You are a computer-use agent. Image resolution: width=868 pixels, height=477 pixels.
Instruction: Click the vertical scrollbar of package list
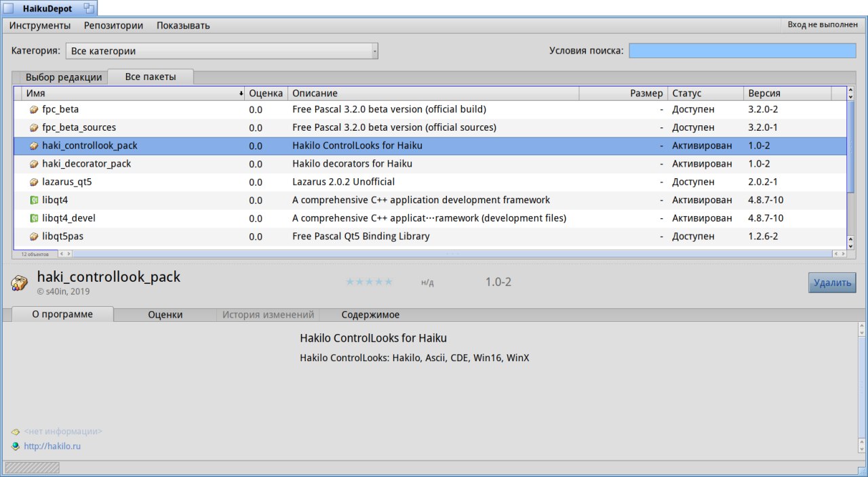point(851,167)
